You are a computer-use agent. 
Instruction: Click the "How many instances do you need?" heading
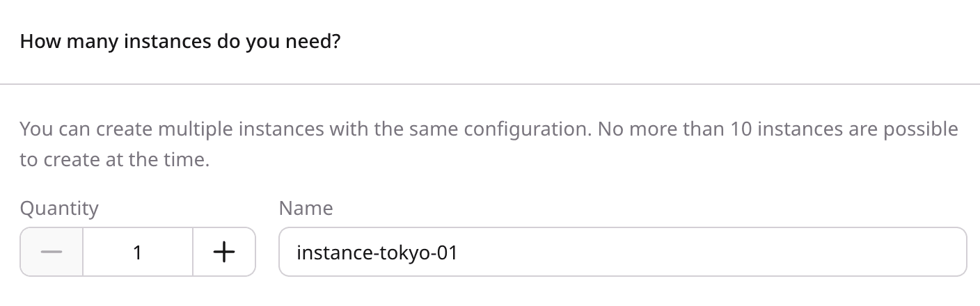coord(180,42)
